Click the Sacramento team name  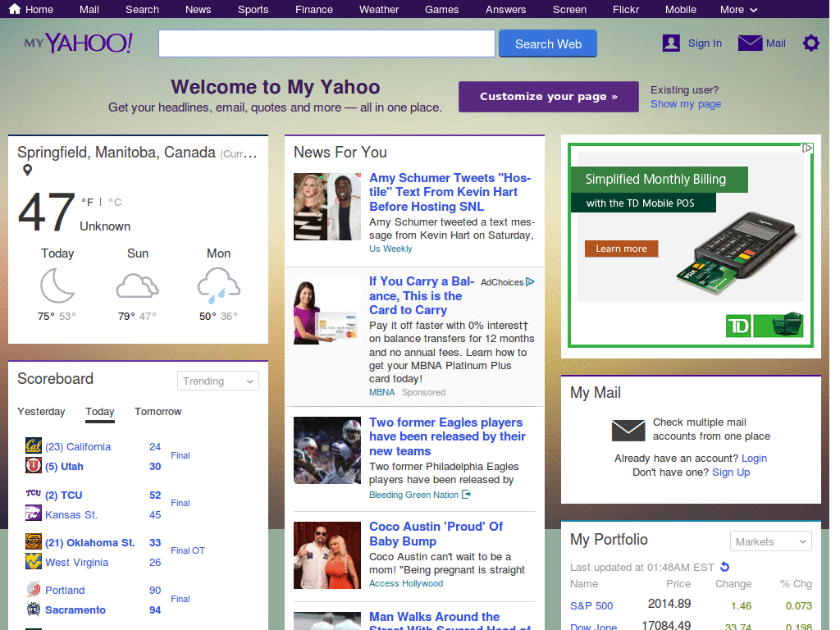tap(75, 609)
